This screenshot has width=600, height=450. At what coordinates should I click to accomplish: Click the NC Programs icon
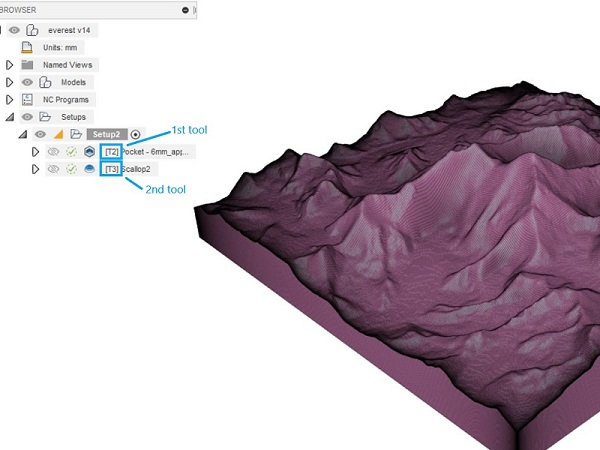tap(27, 99)
